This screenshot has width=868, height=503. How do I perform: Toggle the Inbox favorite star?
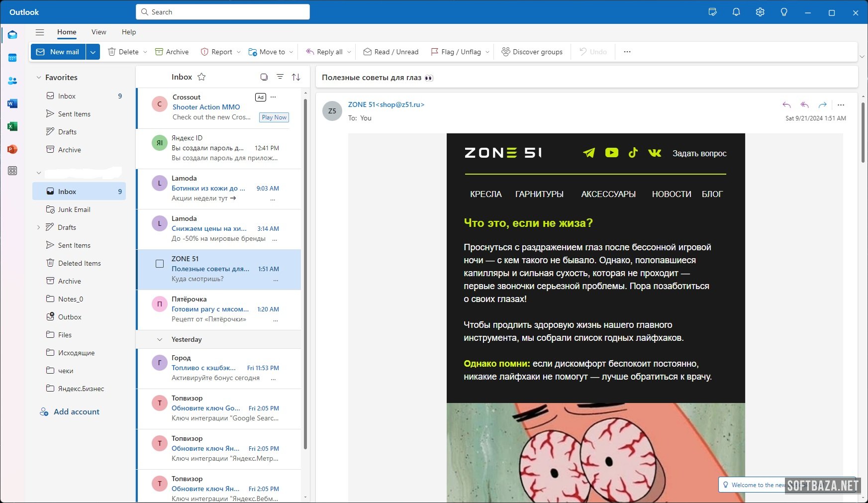click(201, 77)
